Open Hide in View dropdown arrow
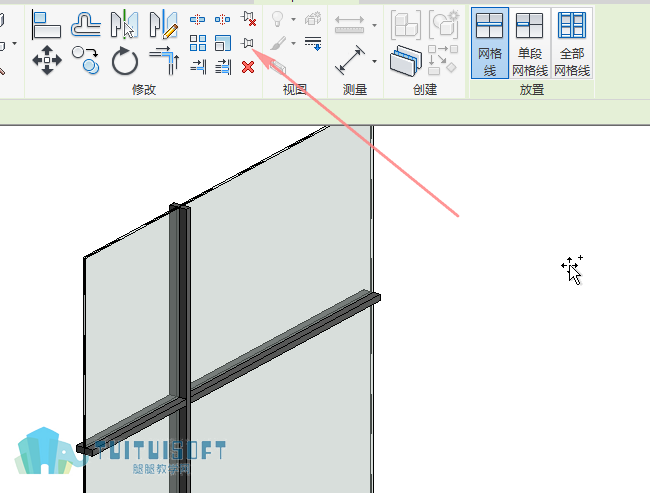This screenshot has height=493, width=650. click(293, 19)
